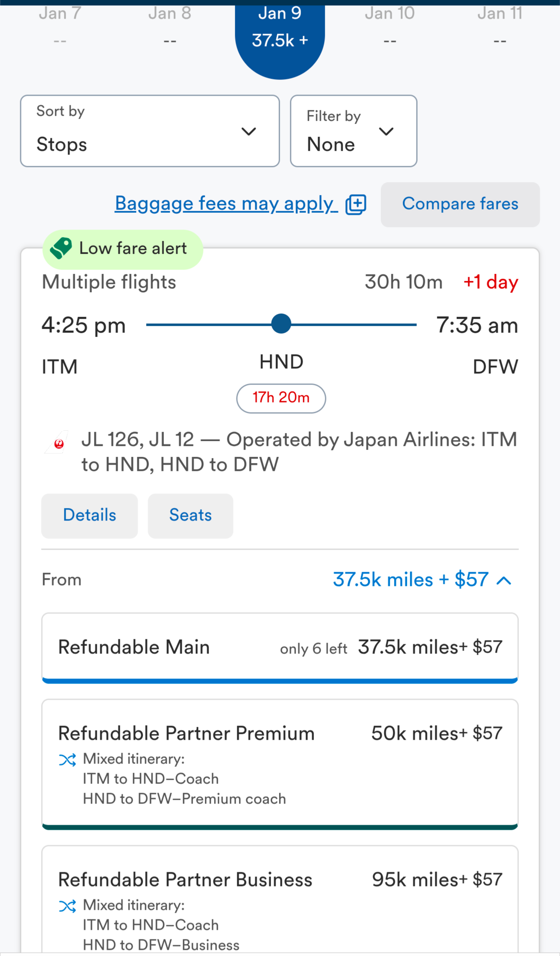Choose the Refundable Main fare option
Screen dimensions: 560x956
tap(280, 647)
